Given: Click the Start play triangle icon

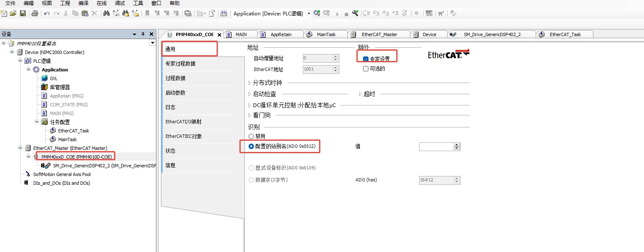Looking at the screenshot, I should point(337,14).
